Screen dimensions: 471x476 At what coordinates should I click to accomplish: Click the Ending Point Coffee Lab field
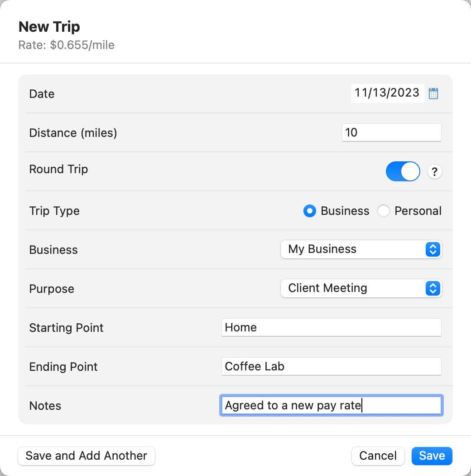pos(331,366)
